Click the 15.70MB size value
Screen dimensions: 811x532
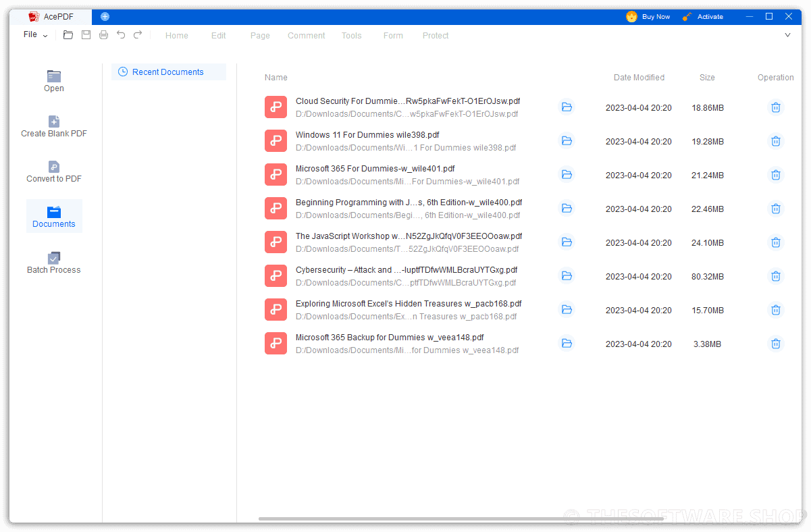pyautogui.click(x=708, y=311)
